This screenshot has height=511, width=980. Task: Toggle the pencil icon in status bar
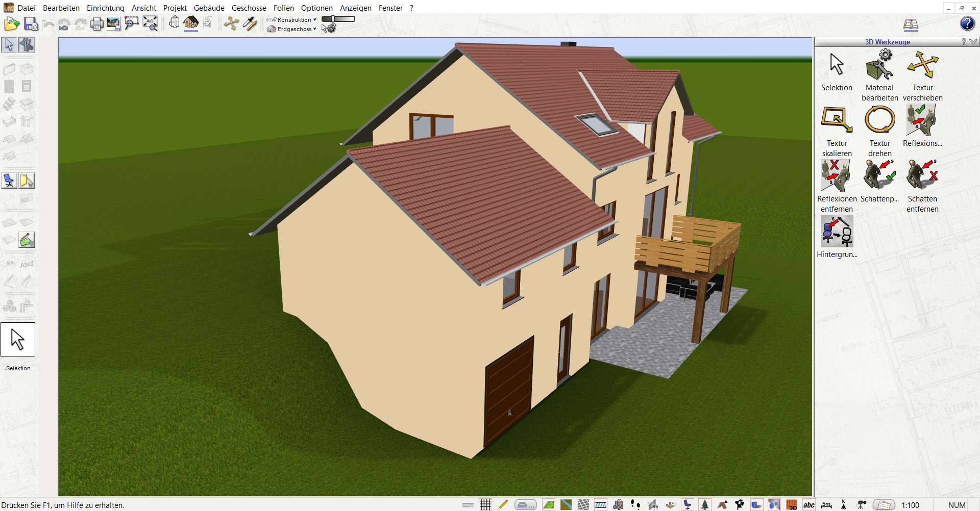tap(502, 505)
